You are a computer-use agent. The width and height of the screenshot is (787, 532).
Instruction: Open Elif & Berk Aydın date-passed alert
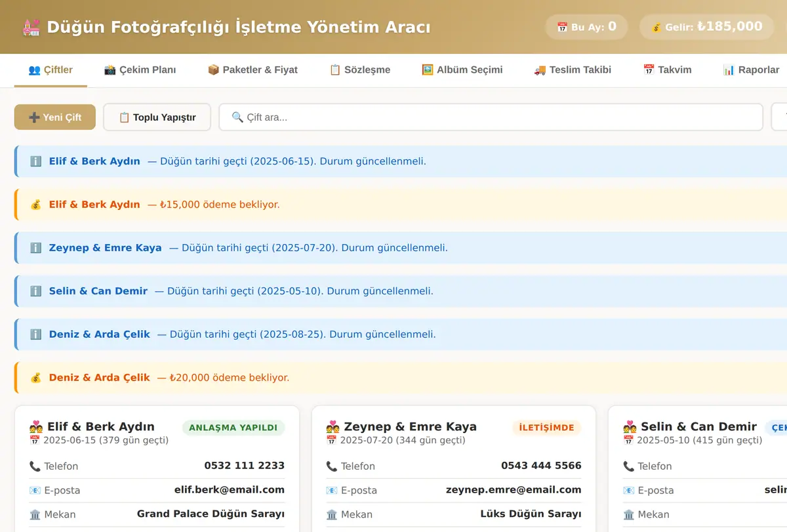(x=401, y=161)
